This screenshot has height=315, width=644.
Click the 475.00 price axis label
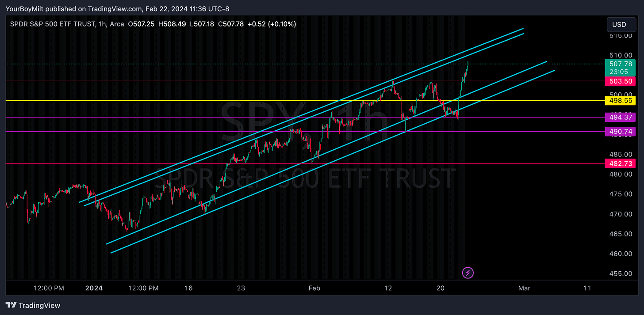coord(620,194)
